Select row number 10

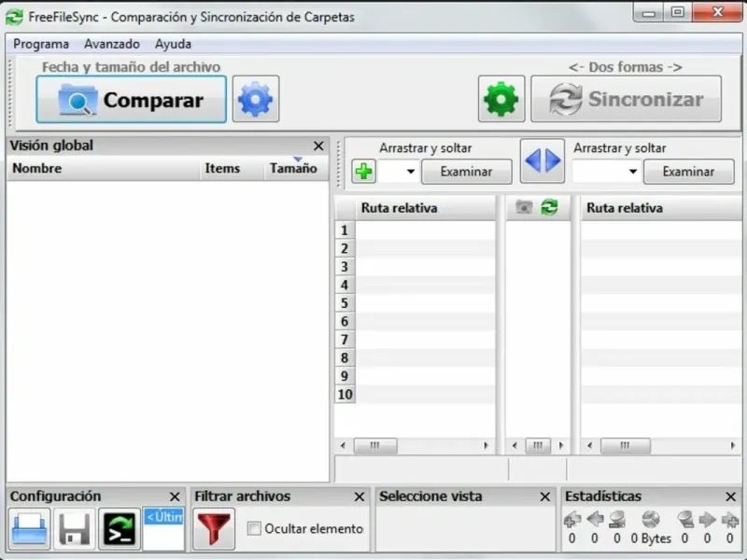[345, 394]
